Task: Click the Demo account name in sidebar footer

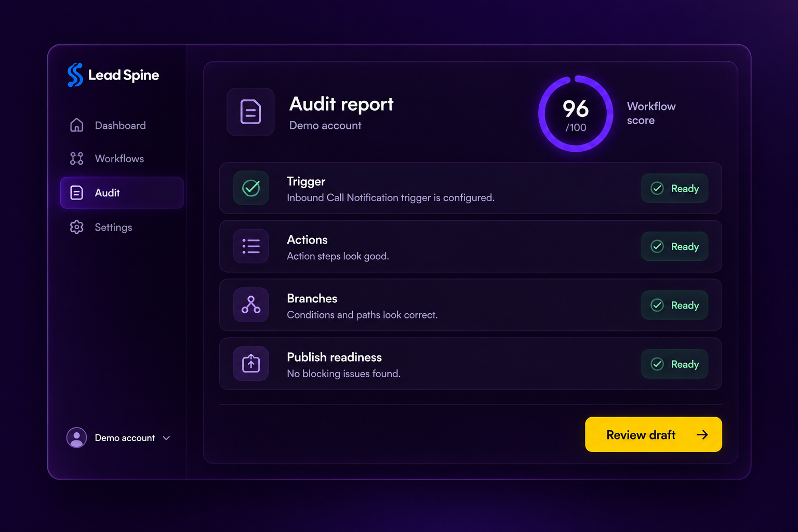Action: [125, 438]
